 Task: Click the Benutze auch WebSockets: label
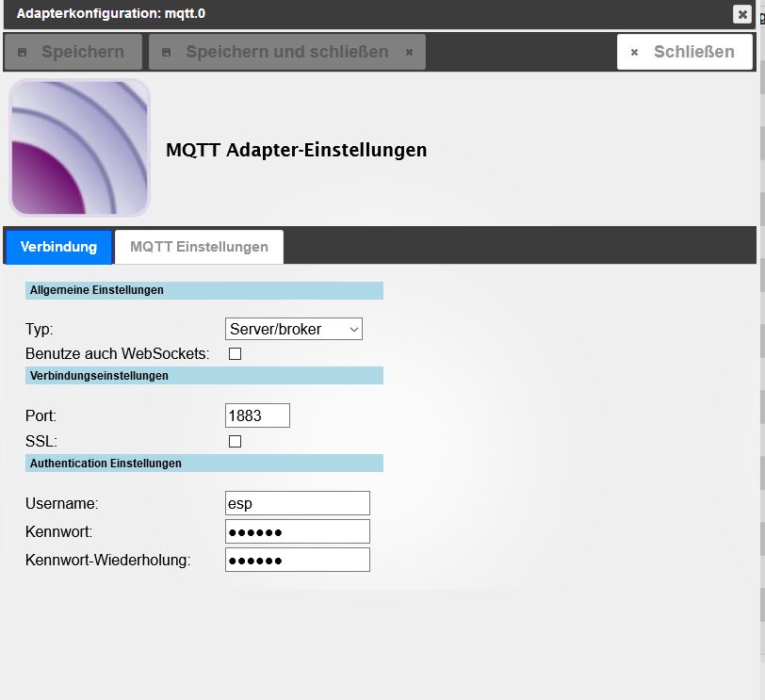click(117, 353)
